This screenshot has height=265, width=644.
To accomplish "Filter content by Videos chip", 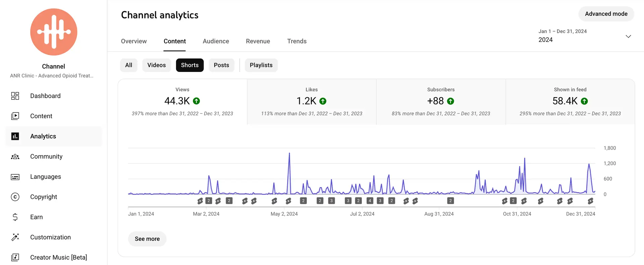I will point(156,65).
